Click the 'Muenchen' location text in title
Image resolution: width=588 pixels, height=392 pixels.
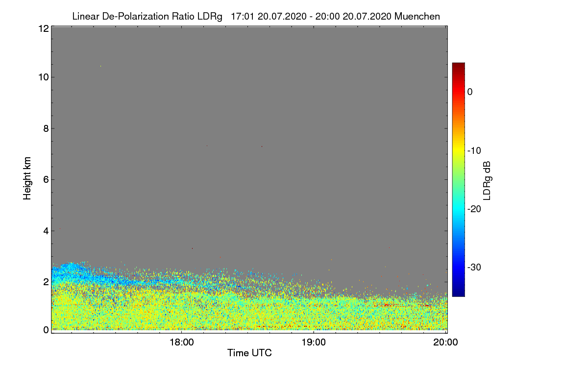coord(417,16)
